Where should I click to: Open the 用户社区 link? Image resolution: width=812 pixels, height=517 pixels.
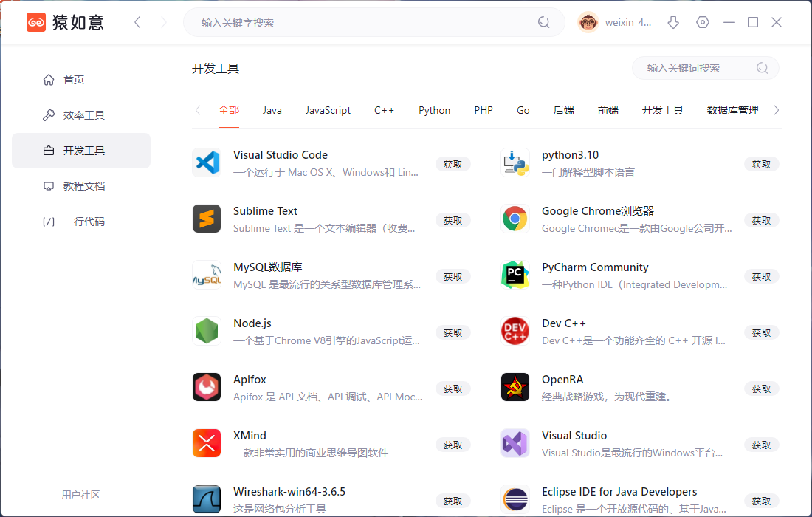tap(80, 495)
